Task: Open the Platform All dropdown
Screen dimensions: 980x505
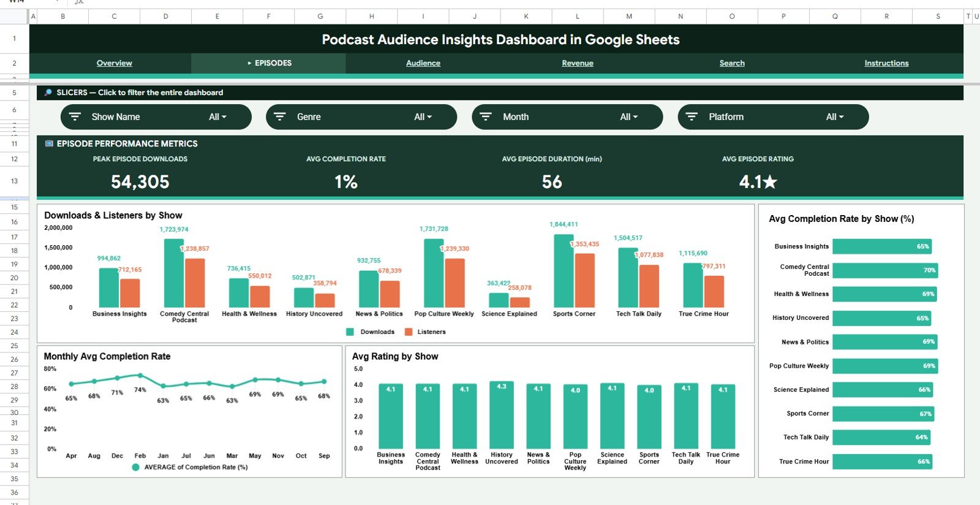Action: 834,116
